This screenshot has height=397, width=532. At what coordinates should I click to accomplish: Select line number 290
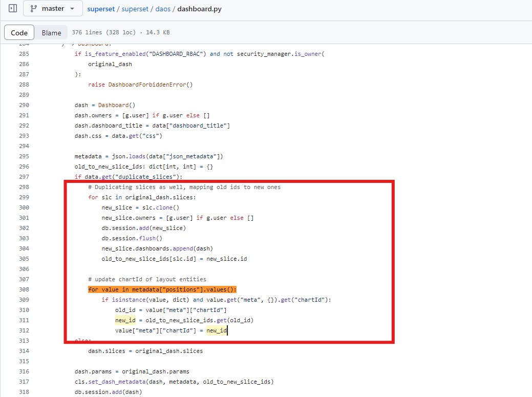point(24,105)
